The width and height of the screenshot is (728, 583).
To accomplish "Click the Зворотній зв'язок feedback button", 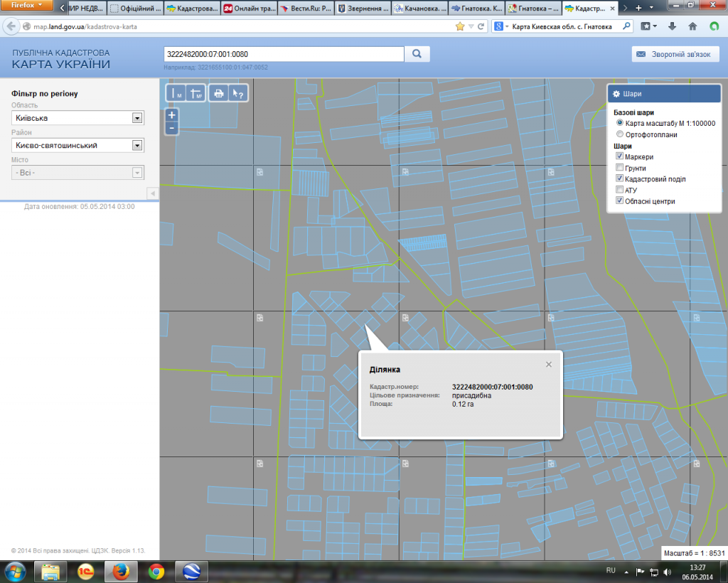I will point(675,55).
